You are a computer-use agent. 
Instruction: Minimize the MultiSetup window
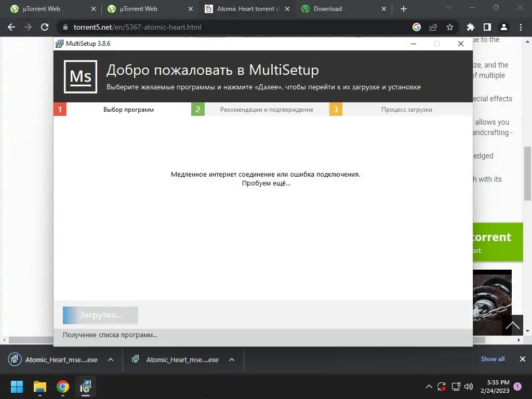coord(413,44)
